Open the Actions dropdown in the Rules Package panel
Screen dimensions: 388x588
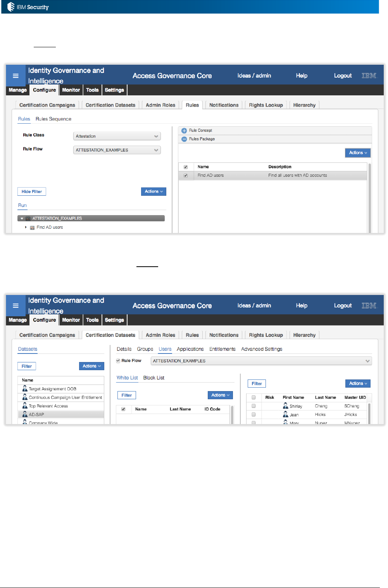358,153
